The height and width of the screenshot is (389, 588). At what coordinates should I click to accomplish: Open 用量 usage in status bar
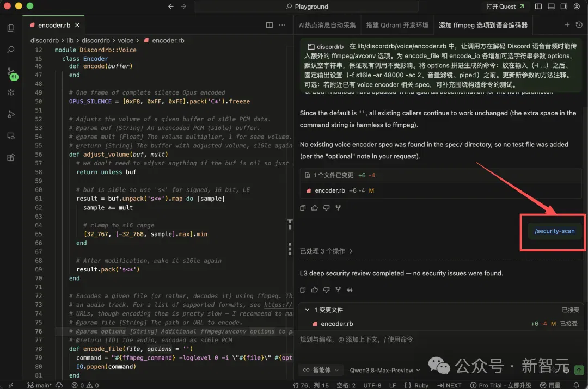(550, 385)
